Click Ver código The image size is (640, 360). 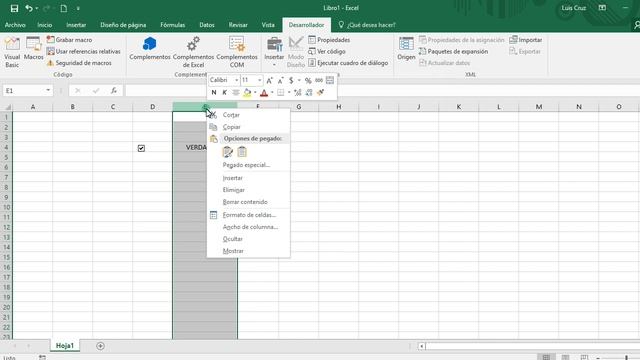[x=327, y=51]
